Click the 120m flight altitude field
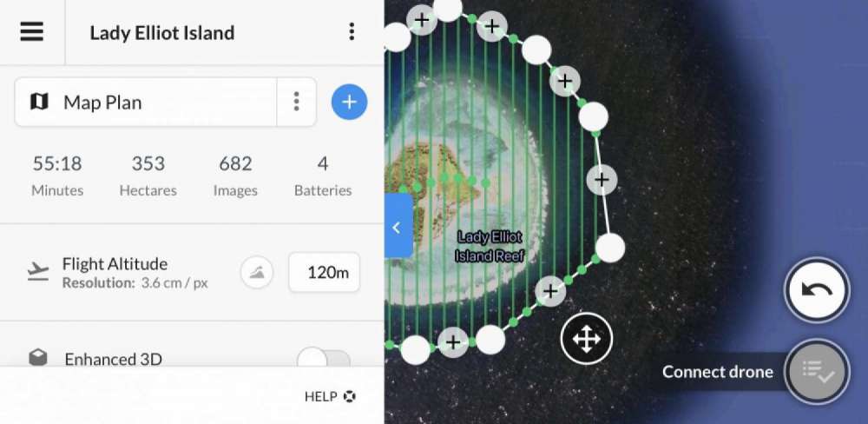The width and height of the screenshot is (868, 424). [325, 272]
